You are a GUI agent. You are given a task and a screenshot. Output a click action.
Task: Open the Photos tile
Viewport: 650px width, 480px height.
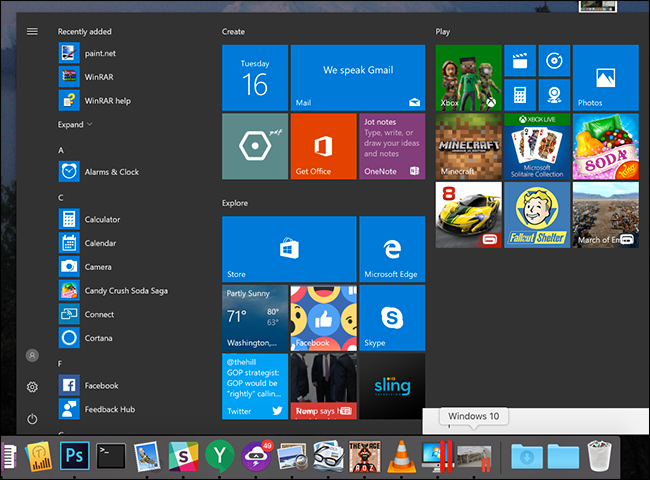point(605,77)
